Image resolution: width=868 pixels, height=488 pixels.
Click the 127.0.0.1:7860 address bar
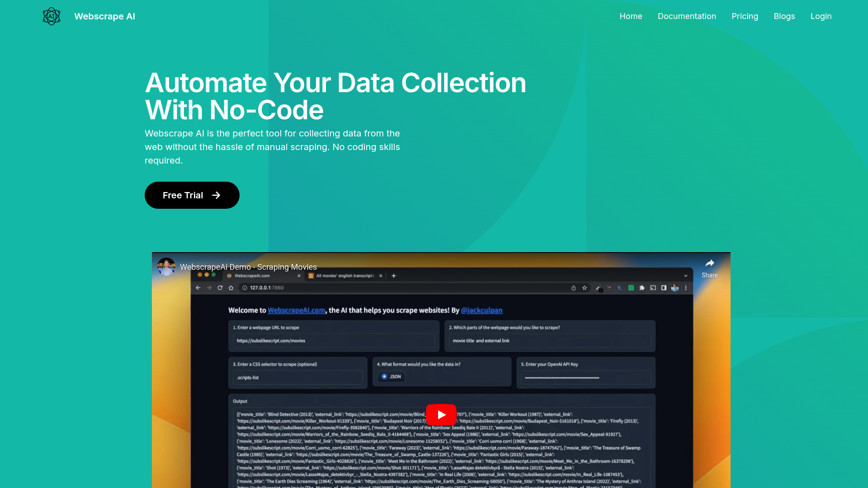tap(266, 287)
